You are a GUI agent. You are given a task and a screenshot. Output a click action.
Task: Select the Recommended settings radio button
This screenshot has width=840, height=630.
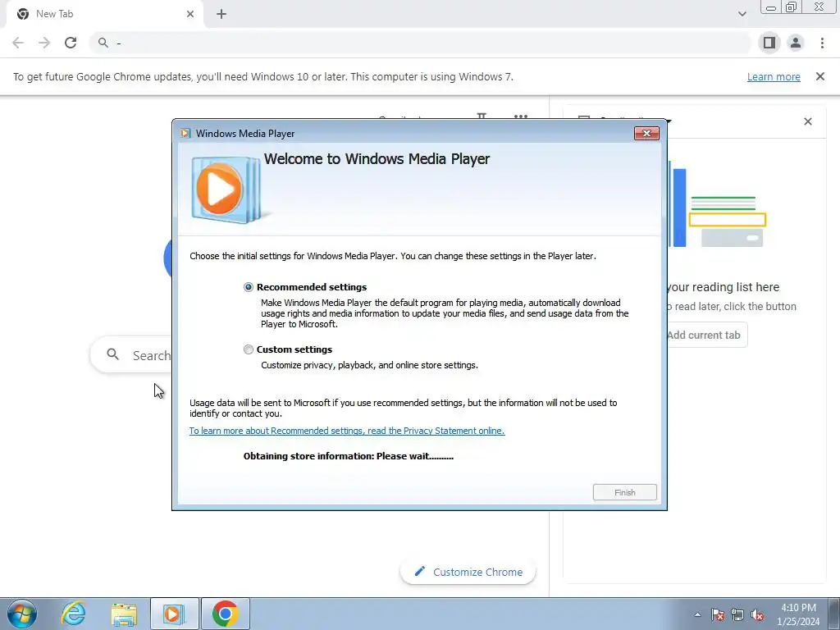tap(248, 287)
